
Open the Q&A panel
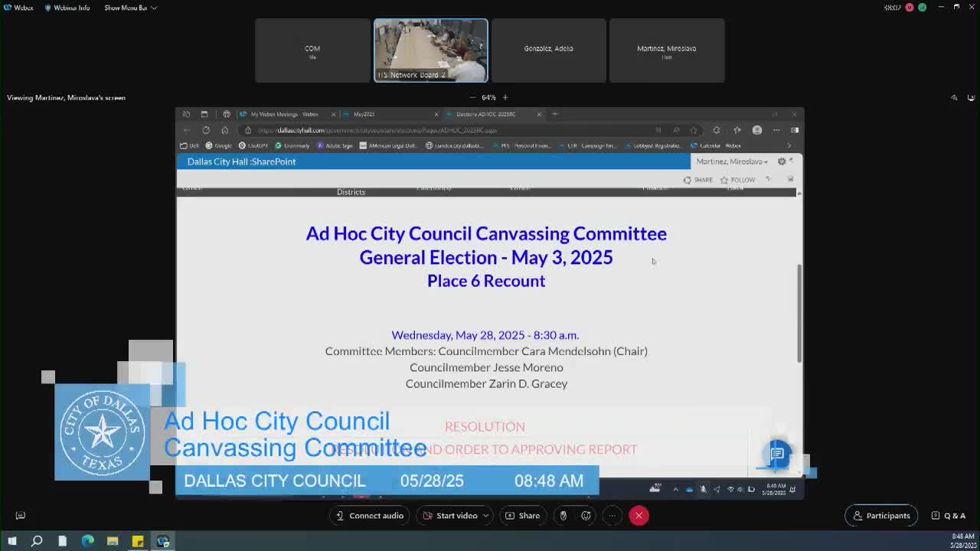point(949,516)
